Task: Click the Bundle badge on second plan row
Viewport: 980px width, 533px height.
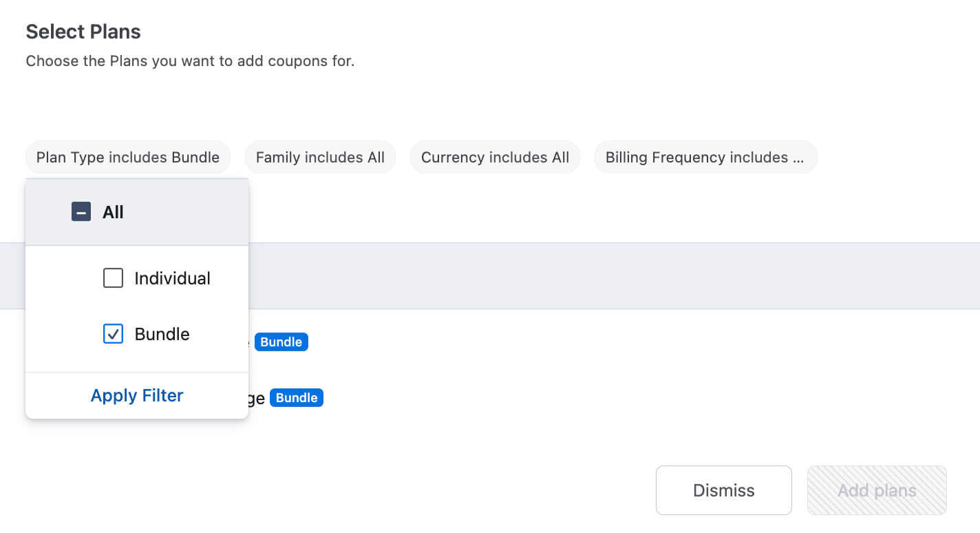Action: click(297, 398)
